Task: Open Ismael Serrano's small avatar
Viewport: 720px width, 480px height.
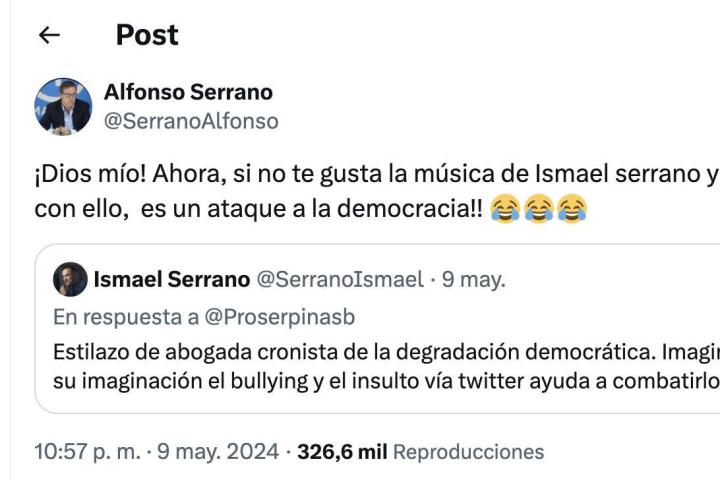Action: 71,279
